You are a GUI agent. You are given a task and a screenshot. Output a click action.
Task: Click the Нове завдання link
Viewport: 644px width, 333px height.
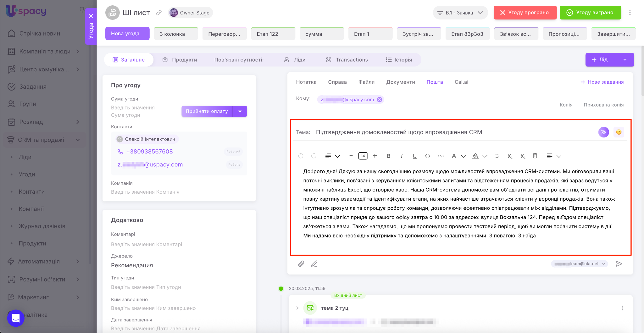602,82
